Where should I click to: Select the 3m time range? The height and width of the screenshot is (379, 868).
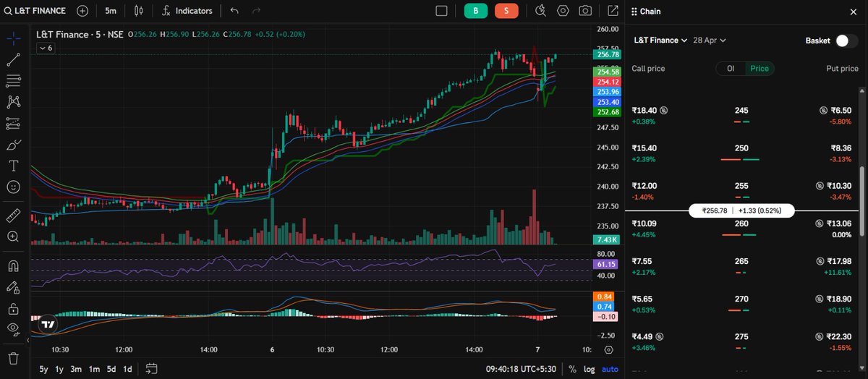click(x=77, y=369)
